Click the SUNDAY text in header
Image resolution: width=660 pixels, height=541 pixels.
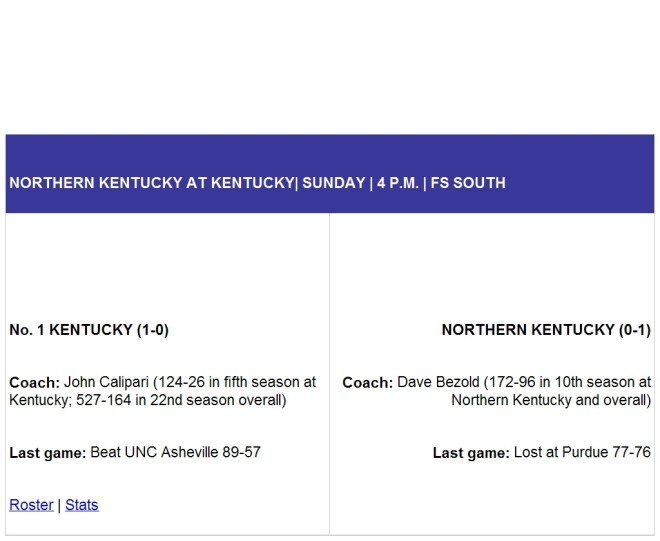tap(334, 183)
